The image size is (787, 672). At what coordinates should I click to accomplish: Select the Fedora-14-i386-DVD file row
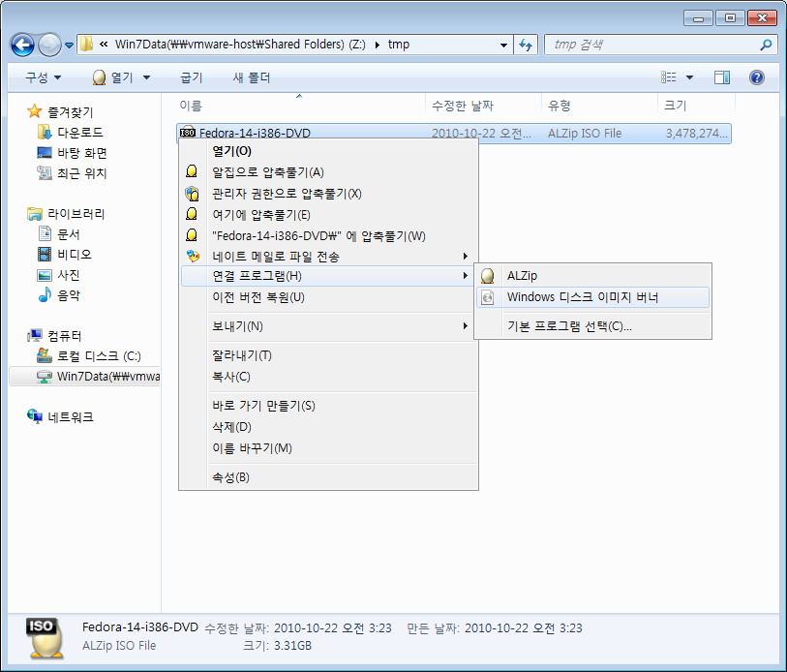[454, 133]
